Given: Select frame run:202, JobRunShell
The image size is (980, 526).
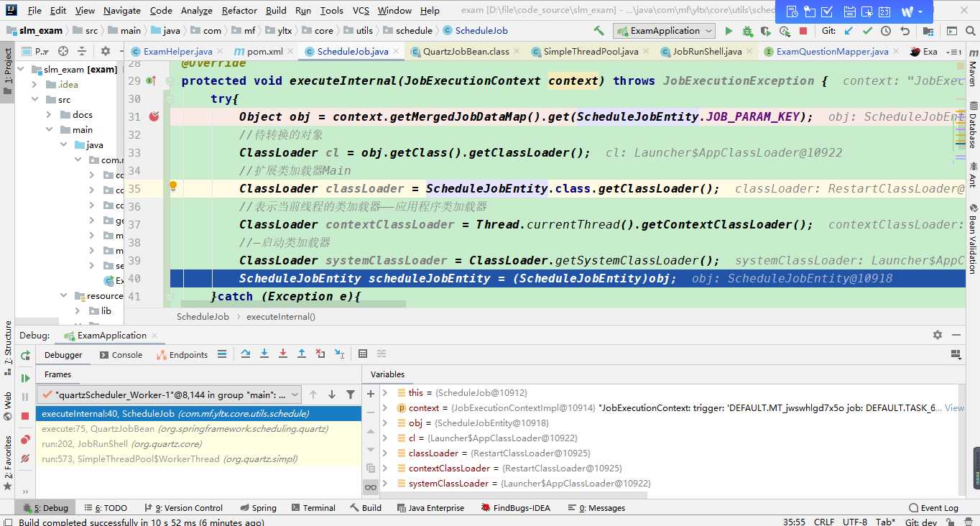Looking at the screenshot, I should coord(198,443).
